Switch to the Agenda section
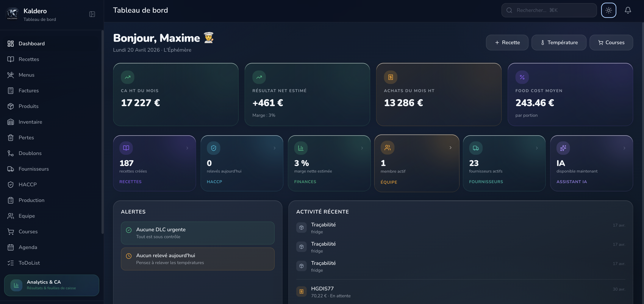The width and height of the screenshot is (644, 304). click(x=10, y=247)
